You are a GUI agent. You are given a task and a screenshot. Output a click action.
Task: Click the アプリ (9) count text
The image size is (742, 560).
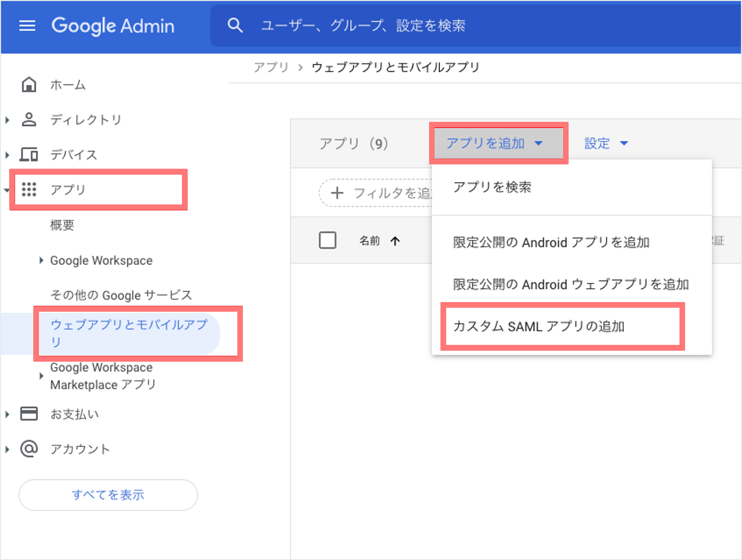[x=354, y=144]
